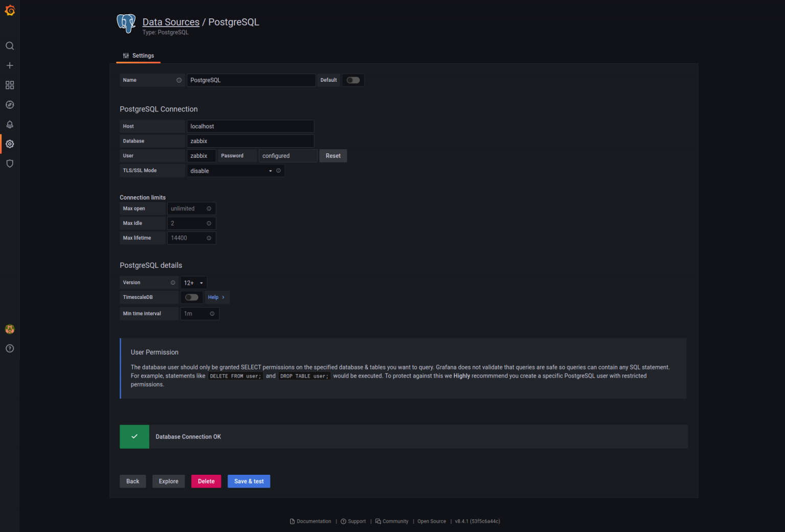Viewport: 785px width, 532px height.
Task: Open the user profile avatar
Action: (10, 329)
